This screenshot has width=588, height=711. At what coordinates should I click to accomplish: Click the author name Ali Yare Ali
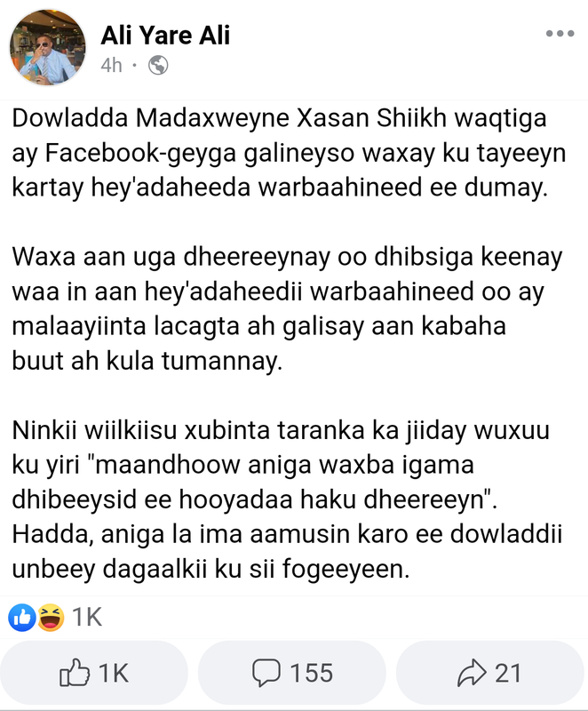[x=165, y=36]
